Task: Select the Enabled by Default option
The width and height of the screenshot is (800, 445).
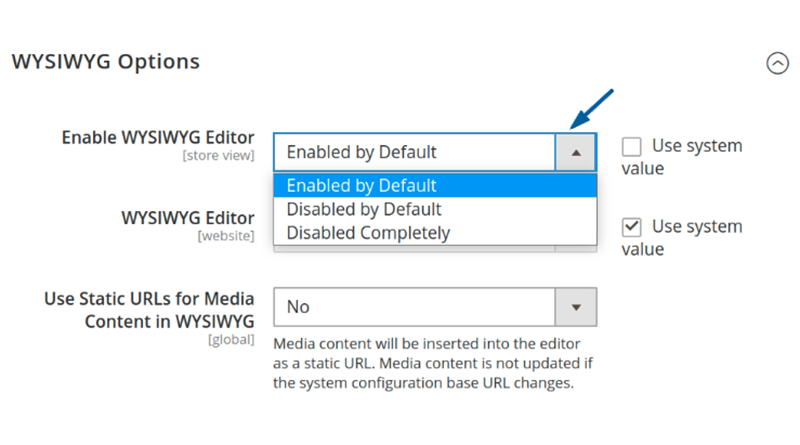Action: point(435,185)
